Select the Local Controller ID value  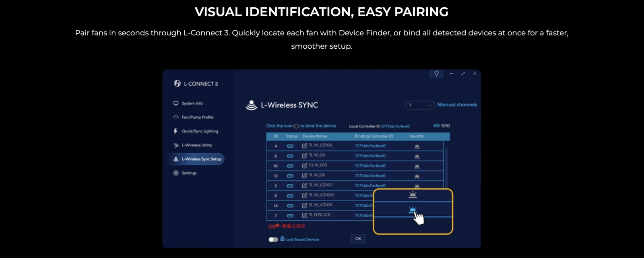(x=395, y=126)
